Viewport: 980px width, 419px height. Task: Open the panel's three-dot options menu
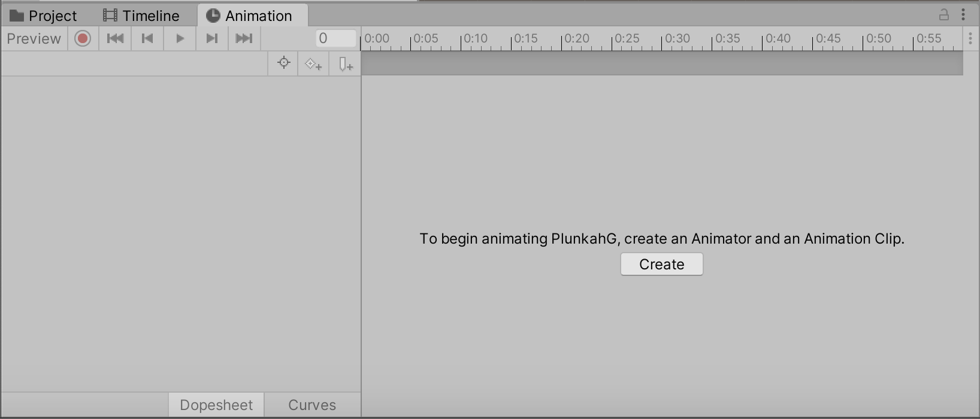click(x=963, y=15)
